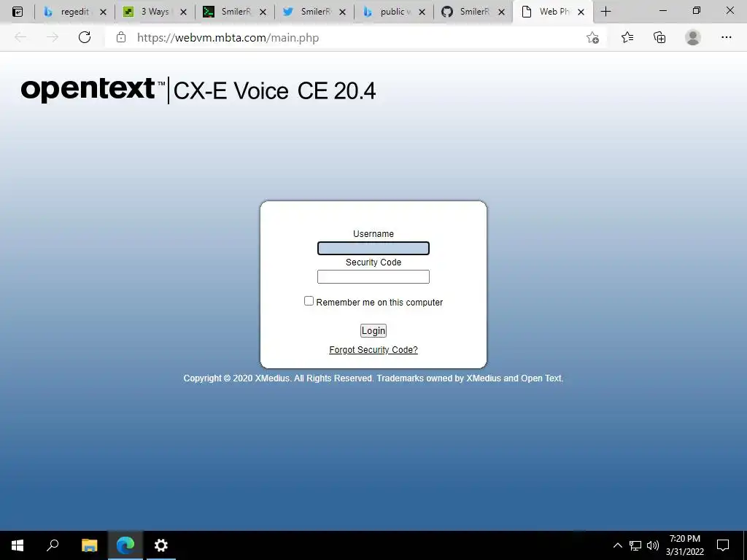
Task: Click the Microsoft Edge taskbar icon
Action: point(125,545)
